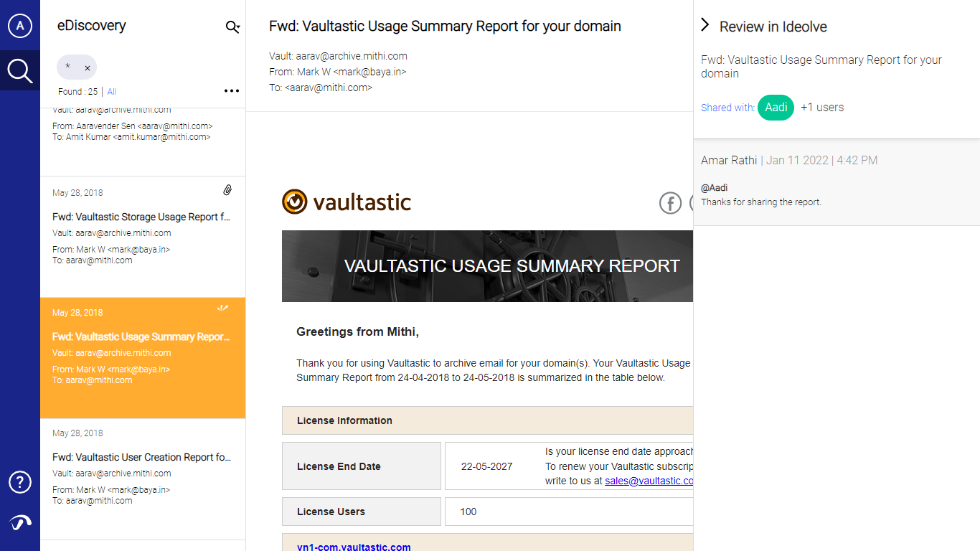The width and height of the screenshot is (980, 551).
Task: Open the Facebook icon in email header
Action: point(670,203)
